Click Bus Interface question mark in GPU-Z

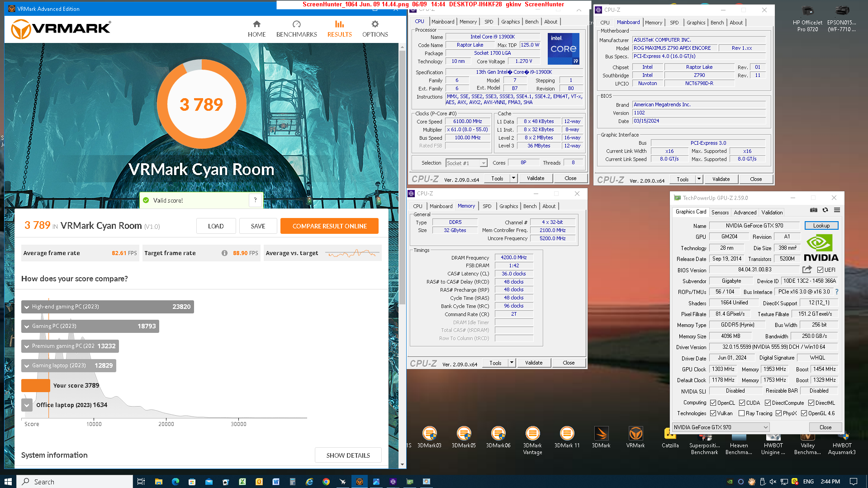(837, 292)
